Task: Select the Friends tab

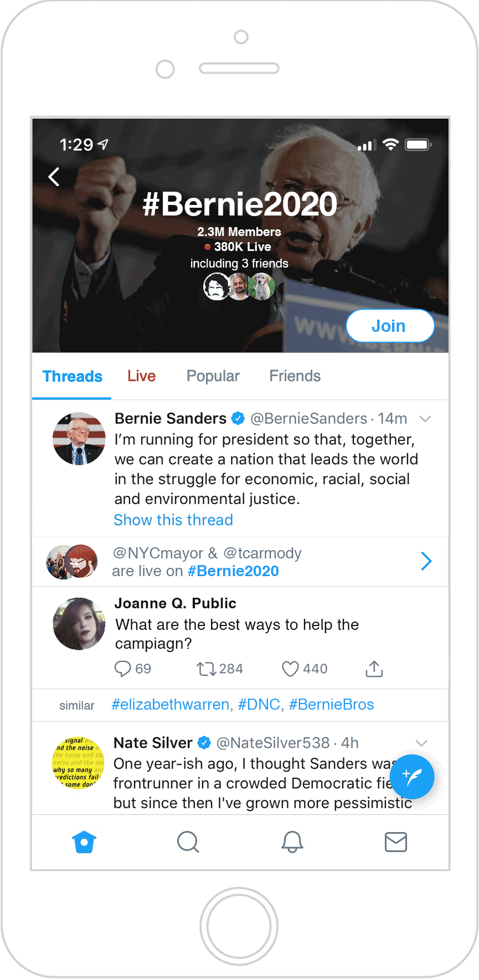Action: click(x=295, y=376)
